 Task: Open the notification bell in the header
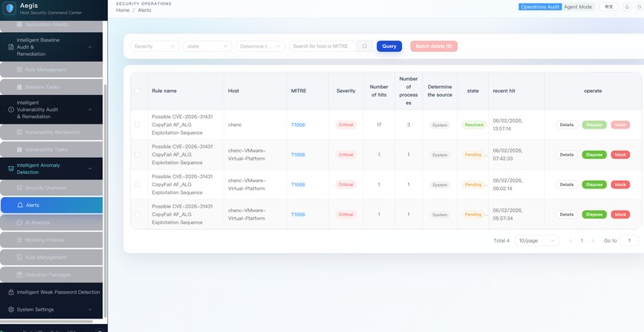(626, 7)
